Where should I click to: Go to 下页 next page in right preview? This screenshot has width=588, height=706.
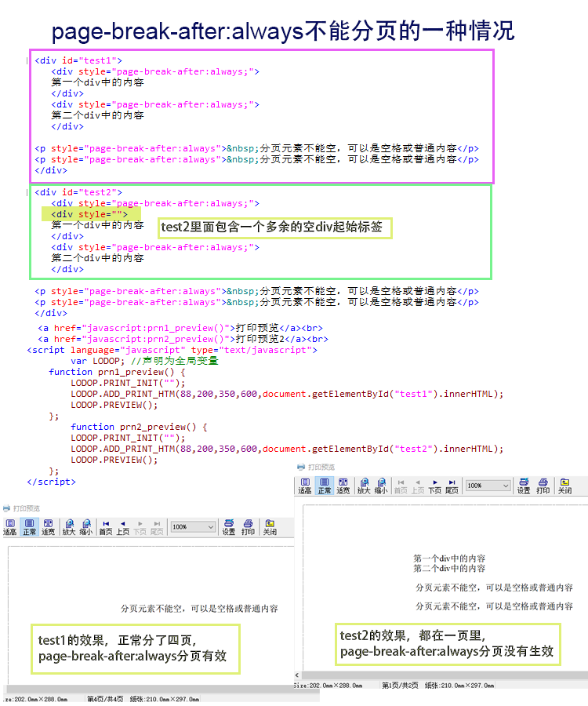[x=434, y=486]
